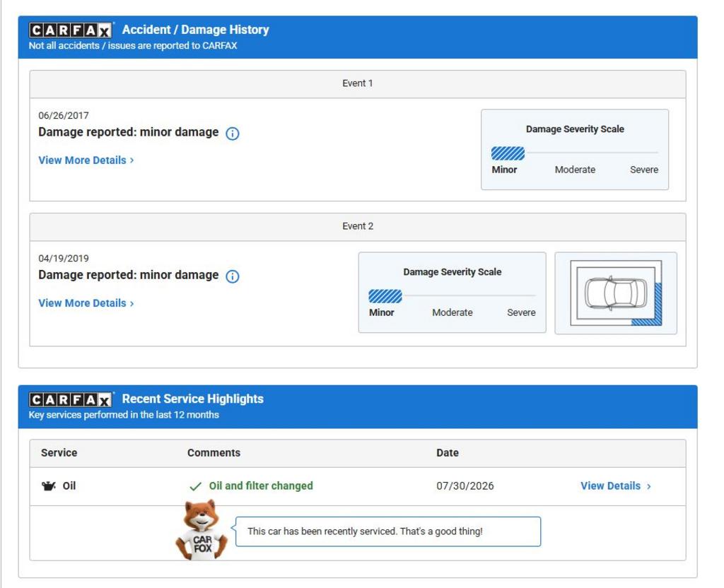Screen dimensions: 724x588
Task: Click the Damage Severity Scale title in Event 1
Action: pos(575,129)
